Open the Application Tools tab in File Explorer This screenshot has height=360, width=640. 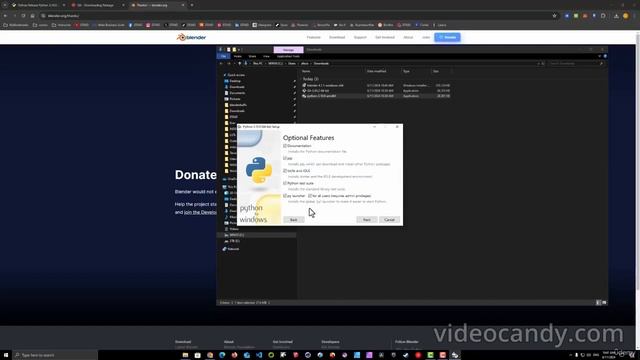pyautogui.click(x=288, y=56)
